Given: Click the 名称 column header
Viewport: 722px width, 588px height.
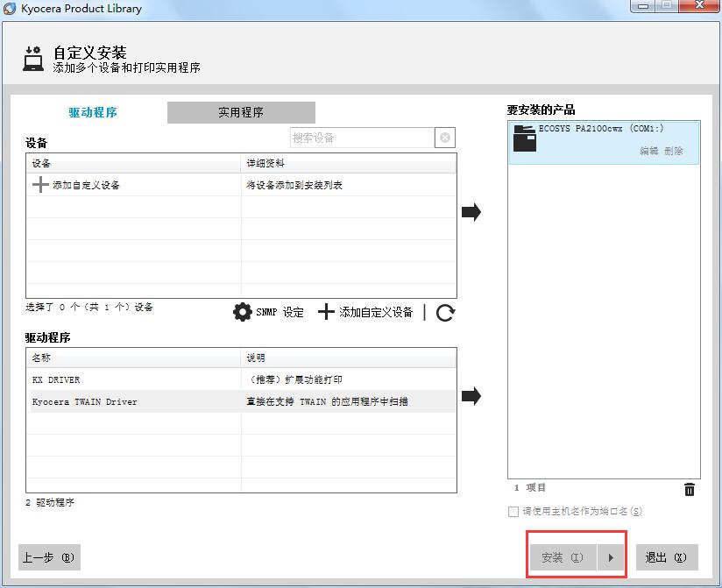Looking at the screenshot, I should tap(133, 358).
